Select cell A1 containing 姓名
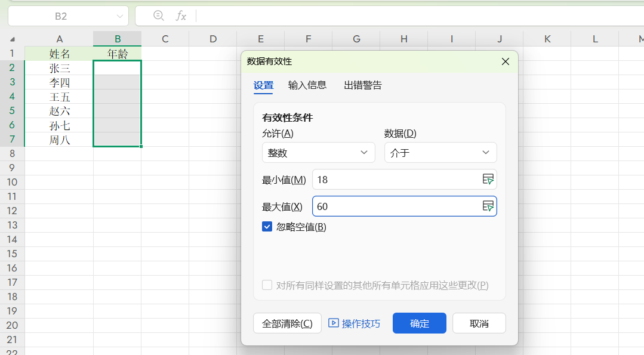The height and width of the screenshot is (355, 644). pos(59,54)
